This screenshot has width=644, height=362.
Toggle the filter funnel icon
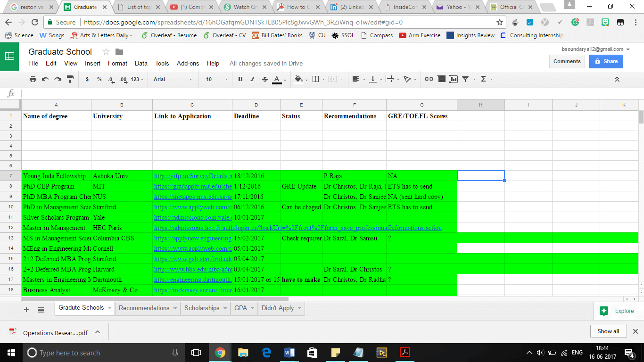465,79
